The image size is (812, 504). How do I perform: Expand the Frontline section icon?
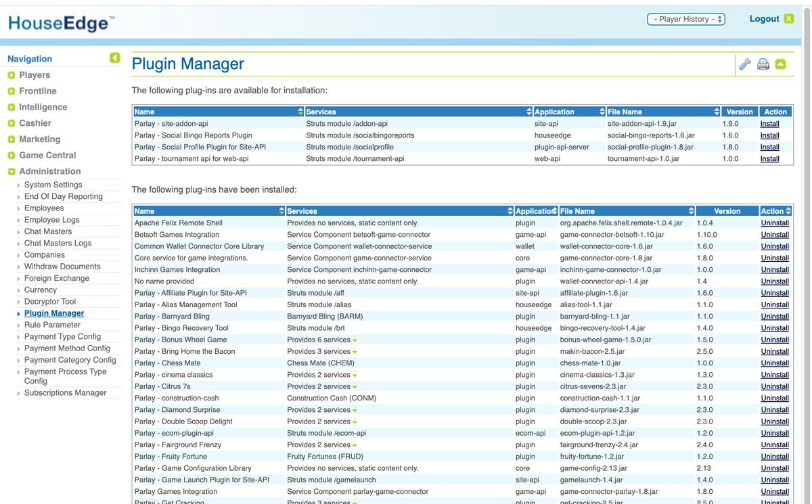pos(12,91)
